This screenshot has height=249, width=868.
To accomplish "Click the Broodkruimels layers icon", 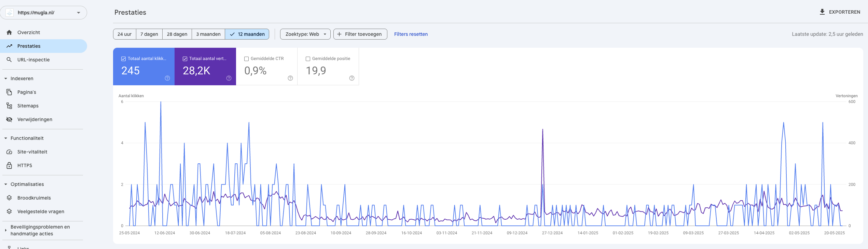I will point(9,198).
